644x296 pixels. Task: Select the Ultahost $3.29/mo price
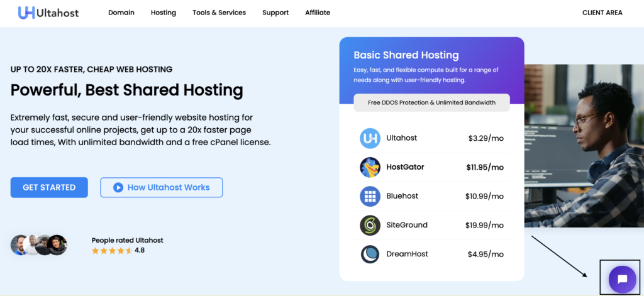click(x=486, y=138)
